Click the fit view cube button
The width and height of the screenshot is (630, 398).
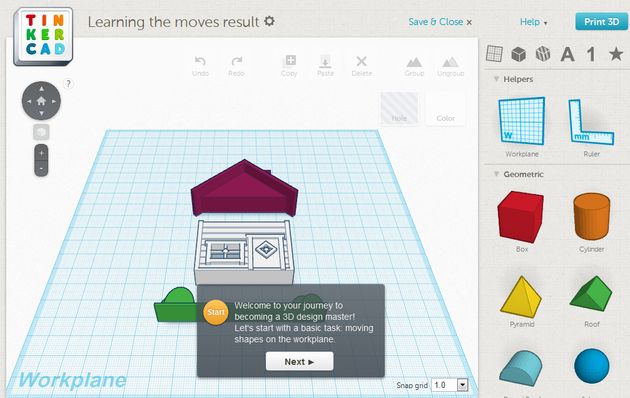(41, 132)
